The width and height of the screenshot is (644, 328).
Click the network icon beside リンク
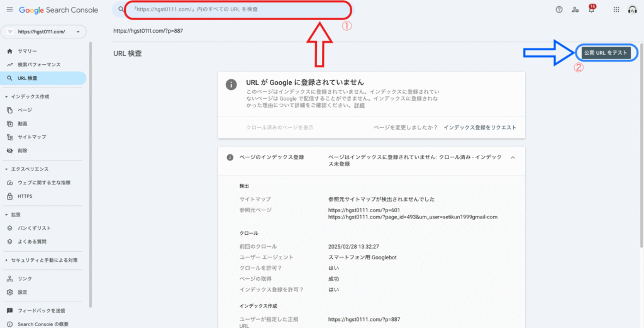click(10, 279)
